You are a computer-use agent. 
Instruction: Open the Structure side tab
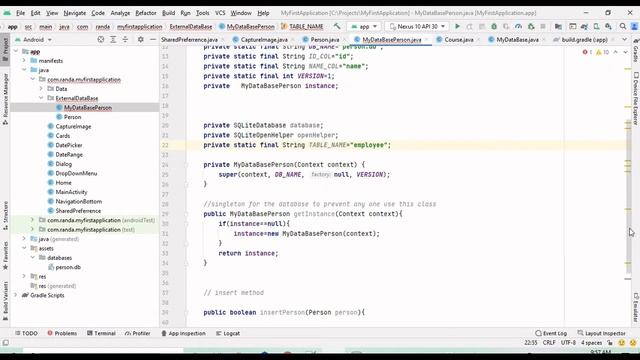pyautogui.click(x=5, y=216)
